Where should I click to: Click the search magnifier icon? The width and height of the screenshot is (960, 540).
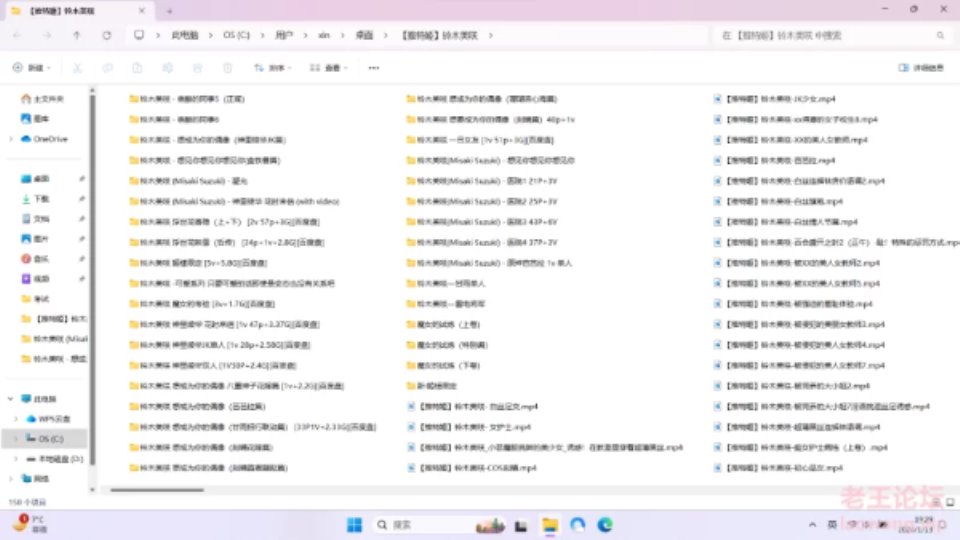(940, 36)
